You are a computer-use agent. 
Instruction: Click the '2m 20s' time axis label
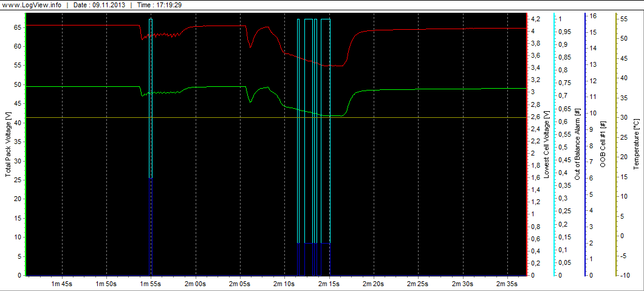coord(374,284)
